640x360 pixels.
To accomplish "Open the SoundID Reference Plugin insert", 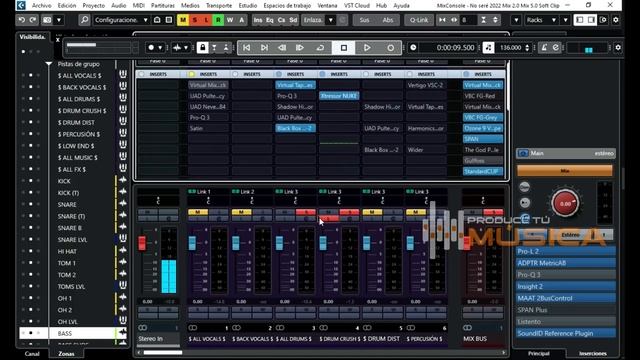I will [565, 333].
